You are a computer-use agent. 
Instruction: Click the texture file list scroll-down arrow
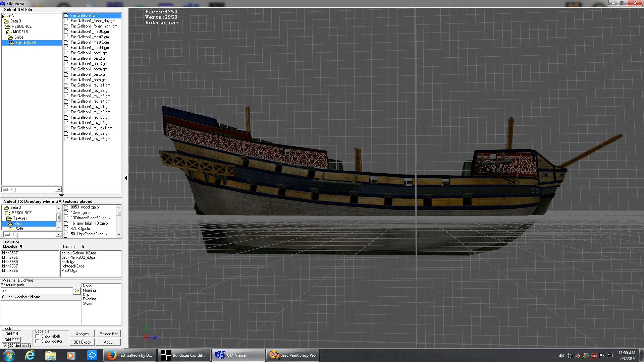coord(119,235)
